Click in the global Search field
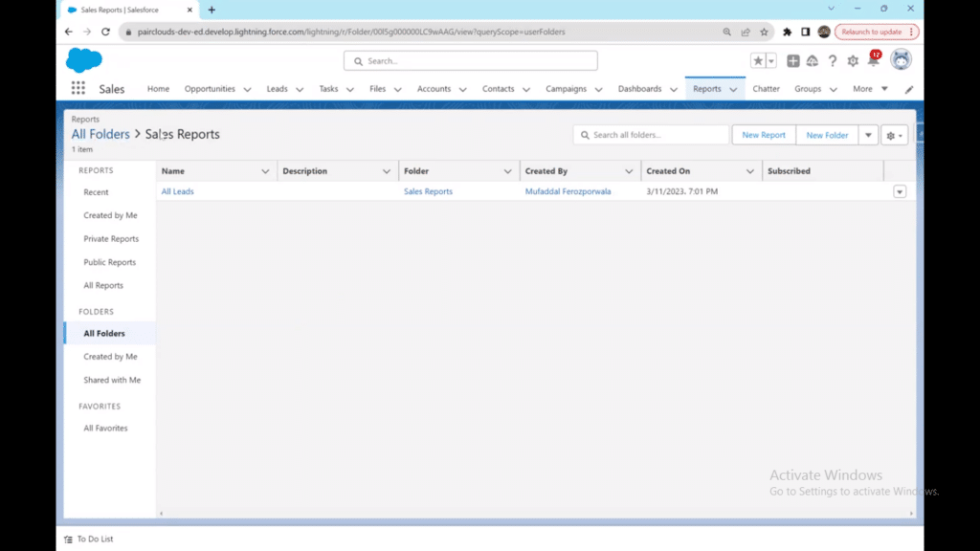The height and width of the screenshot is (551, 980). point(471,60)
